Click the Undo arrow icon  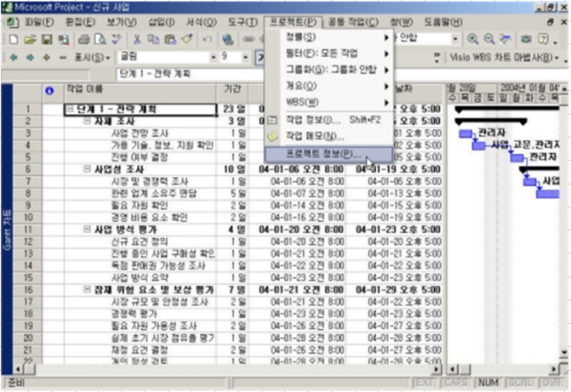click(207, 39)
